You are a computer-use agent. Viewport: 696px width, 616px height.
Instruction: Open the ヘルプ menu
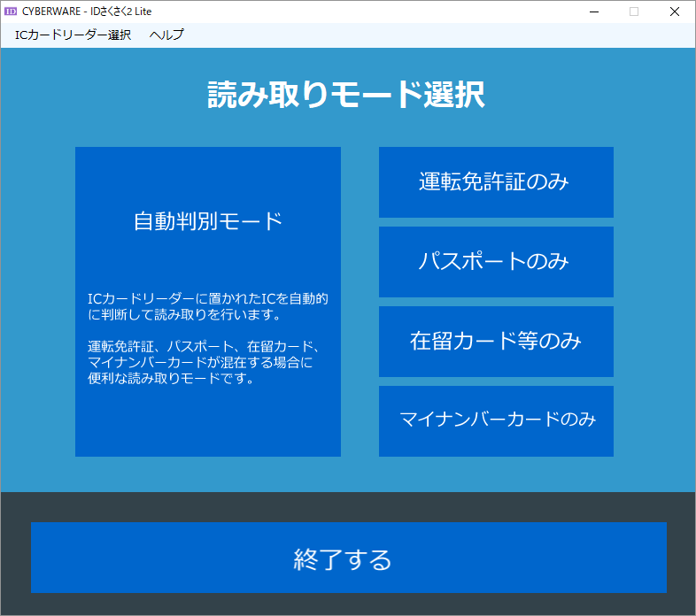click(166, 35)
